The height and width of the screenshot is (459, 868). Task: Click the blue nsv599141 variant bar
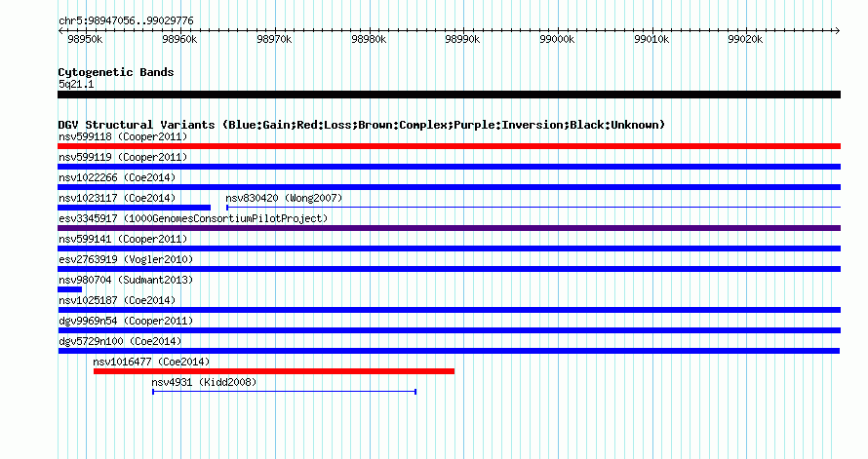coord(449,249)
